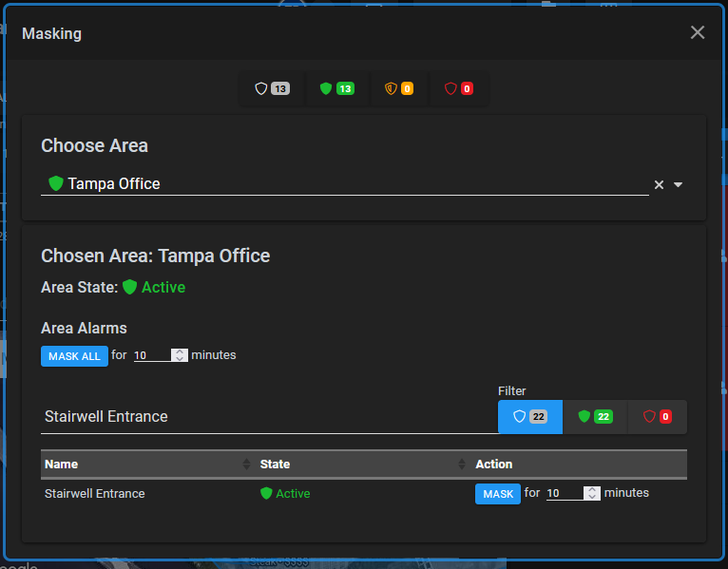Image resolution: width=728 pixels, height=569 pixels.
Task: Close the Masking dialog
Action: click(698, 32)
